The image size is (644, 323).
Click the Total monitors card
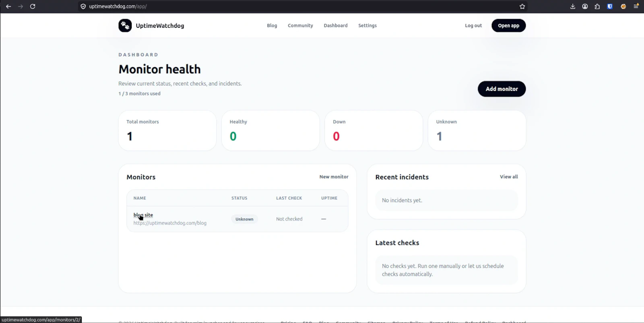point(167,130)
